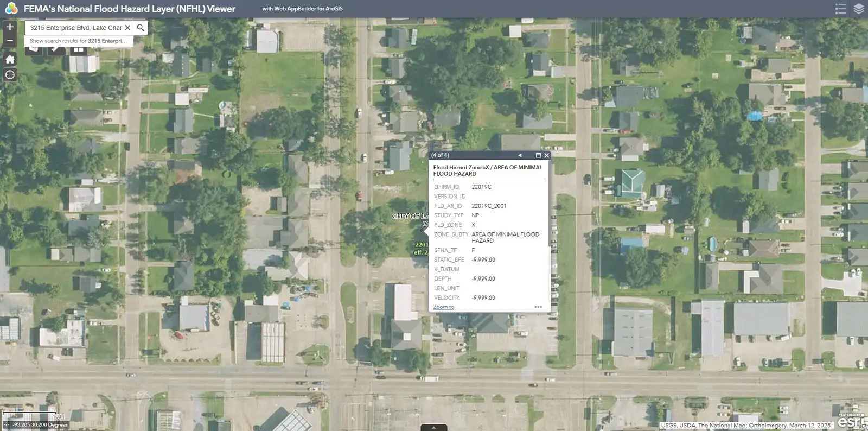The height and width of the screenshot is (431, 868).
Task: Click VELOCITY value '-9,999.00'
Action: tap(483, 298)
